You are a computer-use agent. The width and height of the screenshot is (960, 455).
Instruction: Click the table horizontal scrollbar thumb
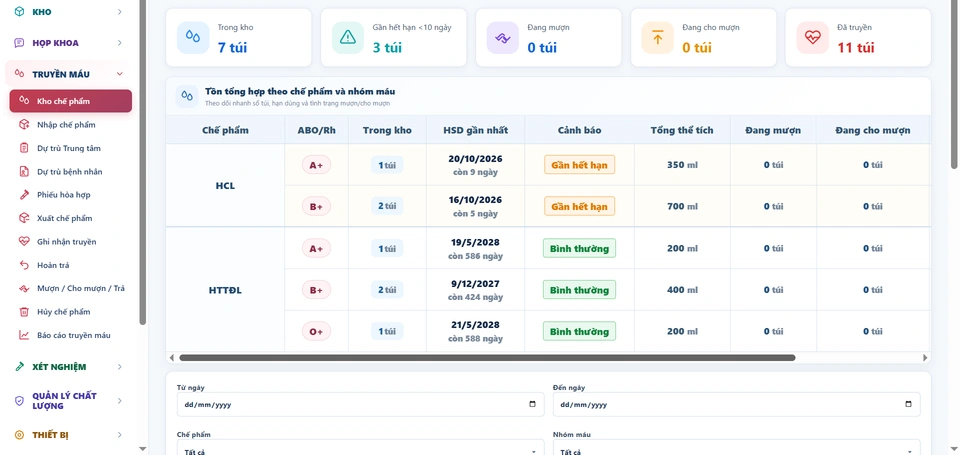pos(487,358)
